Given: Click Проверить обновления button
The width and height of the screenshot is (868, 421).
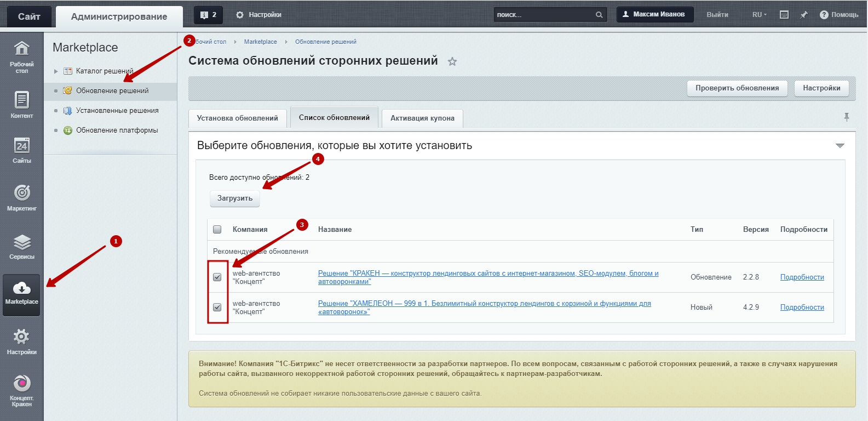Looking at the screenshot, I should pyautogui.click(x=737, y=88).
